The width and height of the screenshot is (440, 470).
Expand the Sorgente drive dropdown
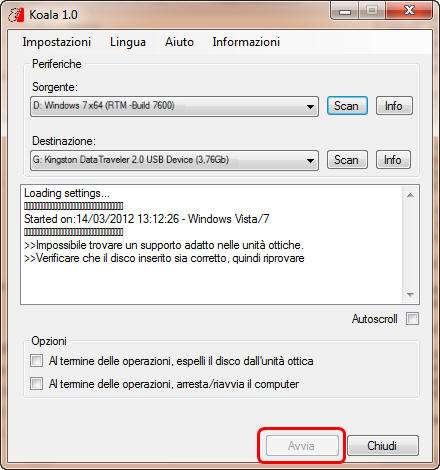pyautogui.click(x=174, y=106)
